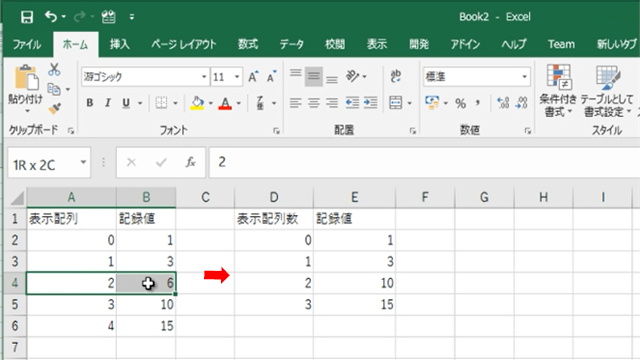Image resolution: width=640 pixels, height=360 pixels.
Task: Select cell containing 表示配列数
Action: click(274, 219)
